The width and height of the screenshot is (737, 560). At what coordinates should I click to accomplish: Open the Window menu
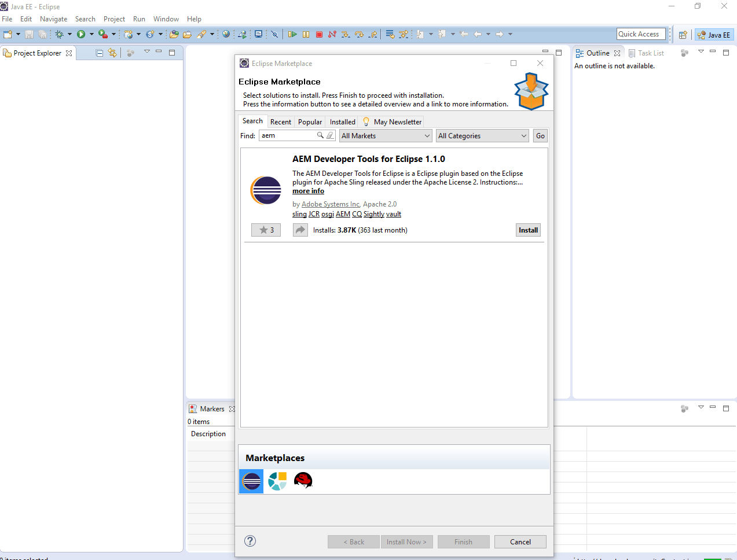pos(166,19)
